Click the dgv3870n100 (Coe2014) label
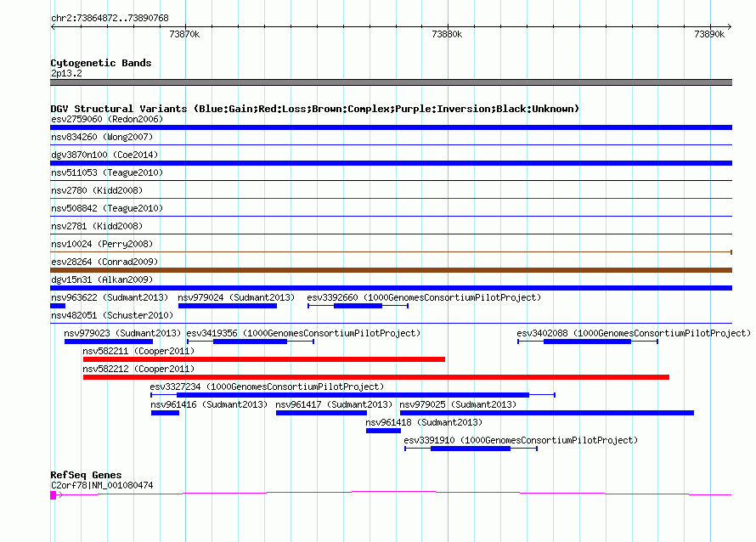The width and height of the screenshot is (756, 542). 104,155
